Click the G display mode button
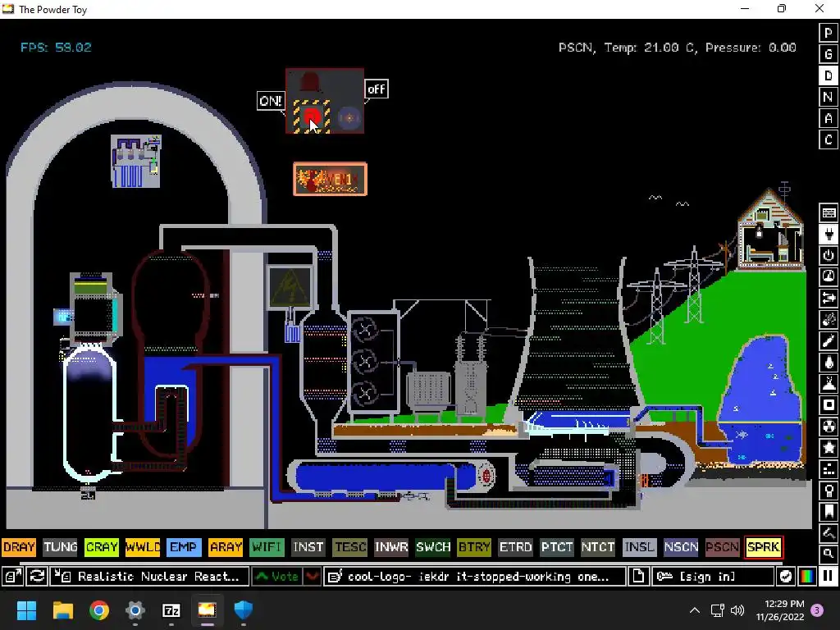Screen dimensions: 840x630 (x=829, y=54)
